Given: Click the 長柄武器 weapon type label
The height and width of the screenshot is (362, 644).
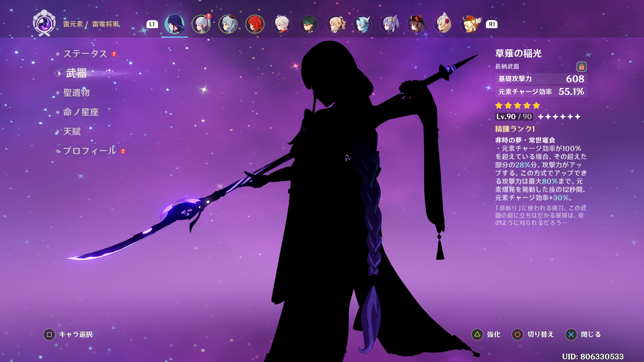Looking at the screenshot, I should 507,67.
